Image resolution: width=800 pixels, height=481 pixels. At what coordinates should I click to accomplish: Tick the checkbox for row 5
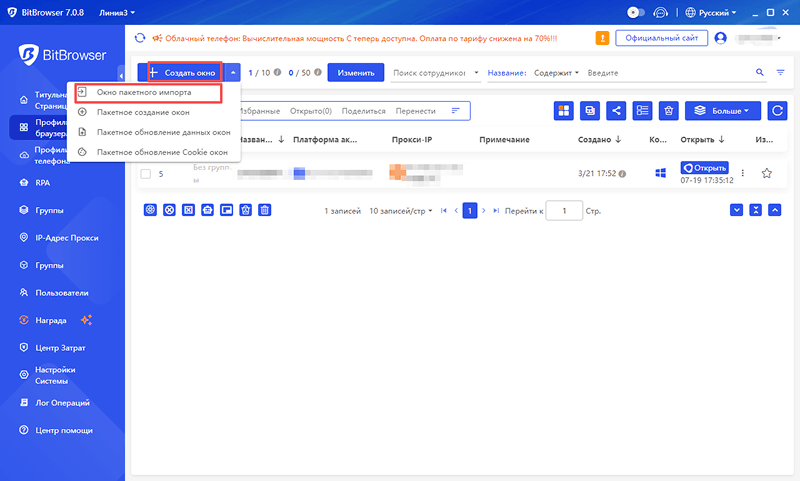(146, 174)
